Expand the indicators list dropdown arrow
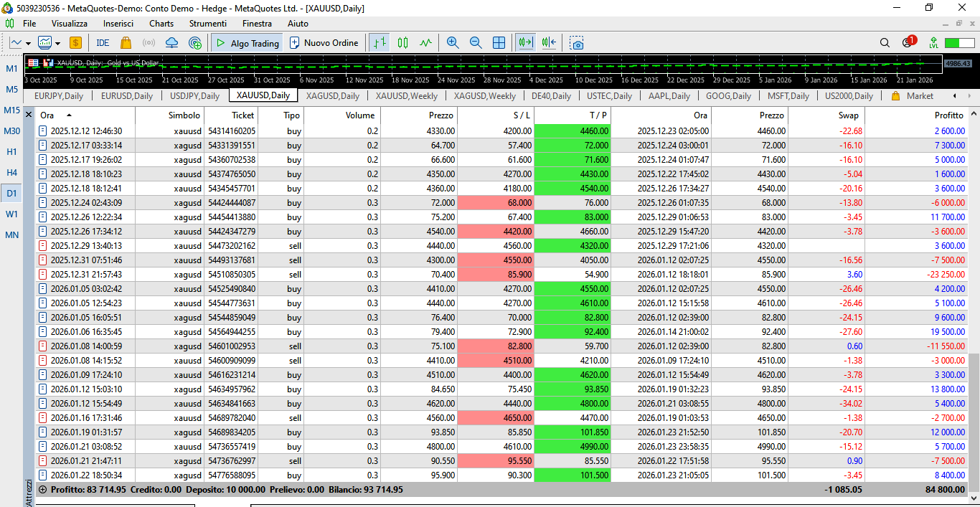 57,43
